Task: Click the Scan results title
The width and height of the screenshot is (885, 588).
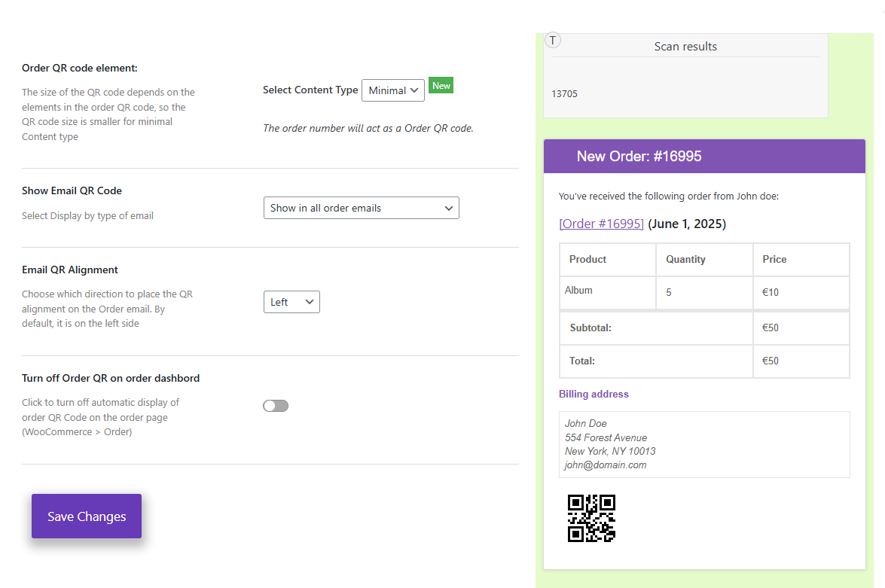Action: coord(685,46)
